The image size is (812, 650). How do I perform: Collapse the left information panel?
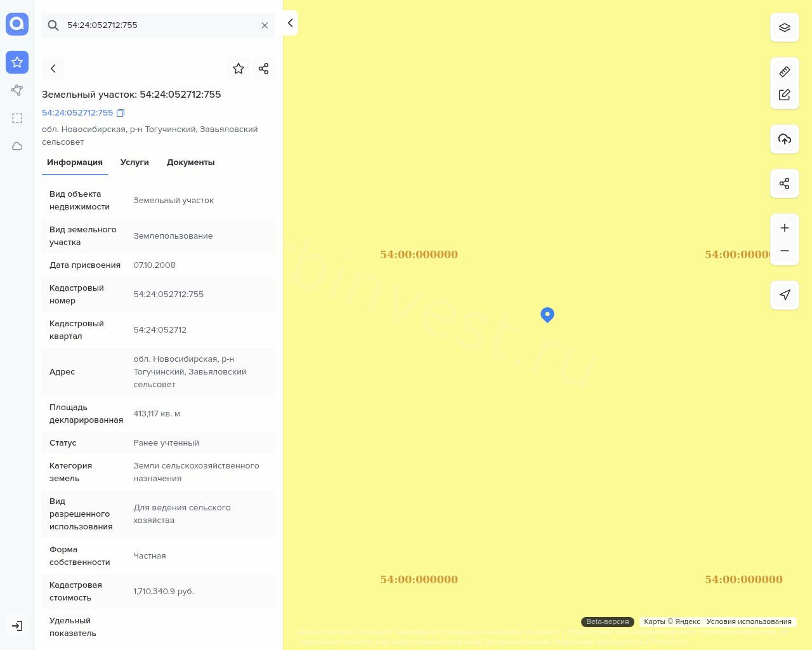click(290, 23)
